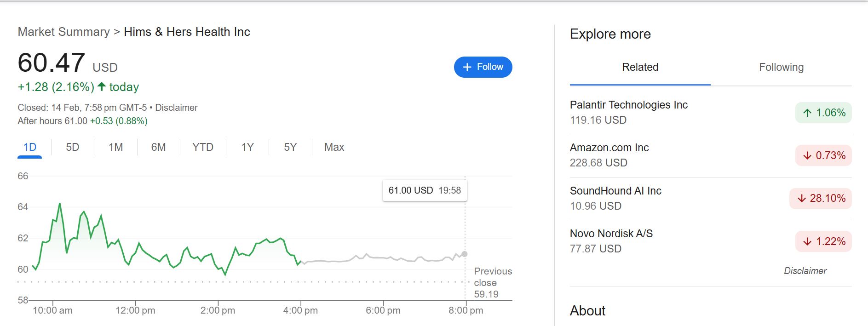
Task: Click Disclaimer link beside closing time
Action: tap(176, 108)
